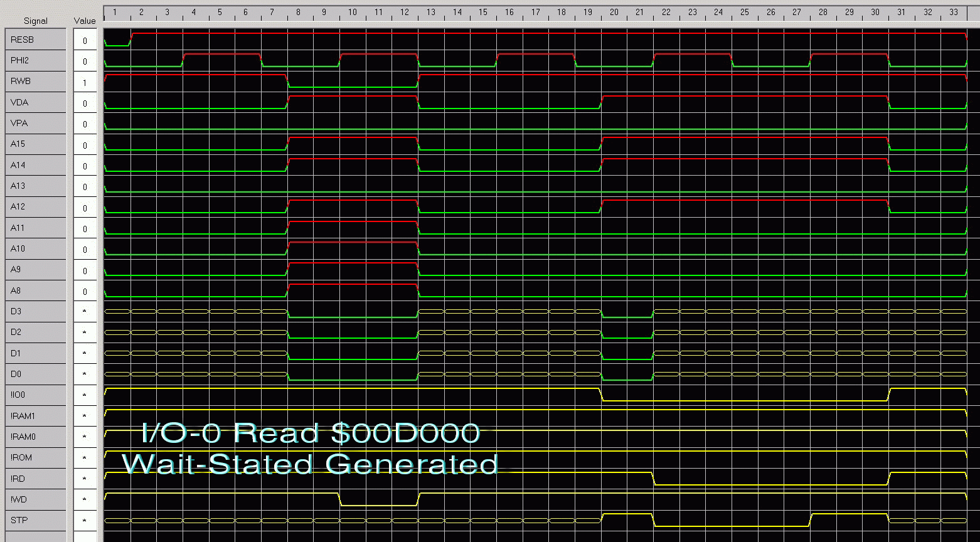Click the "I/O-0 Read $00D000" annotation text
980x542 pixels.
311,433
